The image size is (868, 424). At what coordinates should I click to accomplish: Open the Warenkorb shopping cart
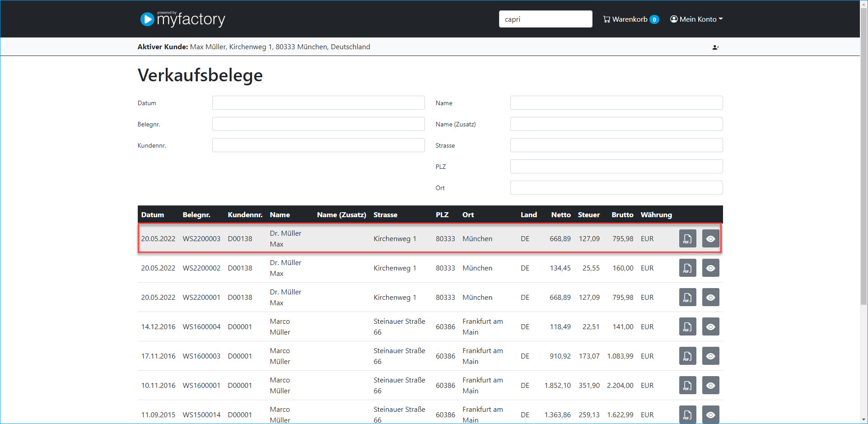point(631,19)
